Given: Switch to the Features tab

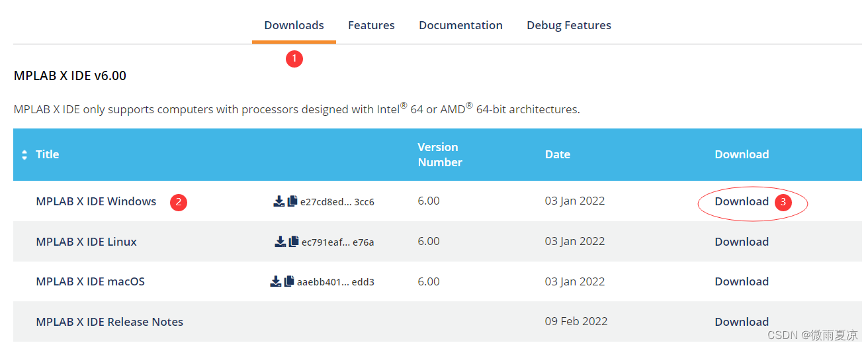Looking at the screenshot, I should pyautogui.click(x=371, y=25).
